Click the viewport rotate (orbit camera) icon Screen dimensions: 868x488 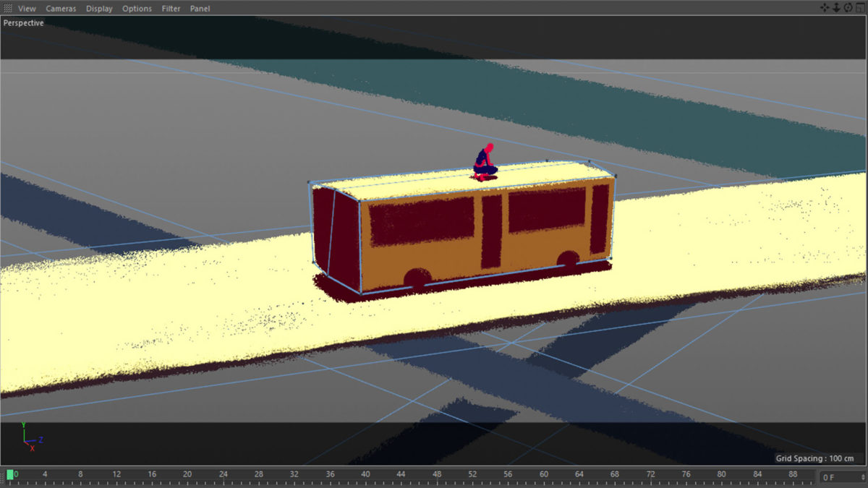tap(848, 8)
